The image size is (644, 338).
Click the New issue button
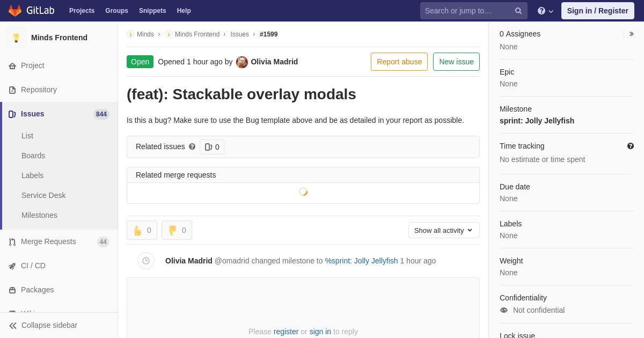click(x=456, y=62)
